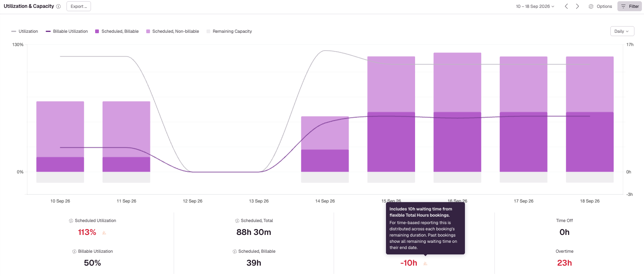Click info icon next to Scheduled, Total

click(x=237, y=221)
